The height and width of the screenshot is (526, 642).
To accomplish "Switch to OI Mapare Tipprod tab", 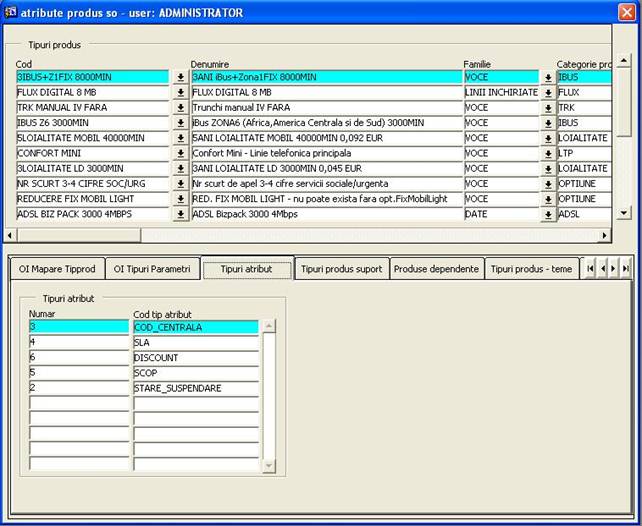I will tap(56, 269).
